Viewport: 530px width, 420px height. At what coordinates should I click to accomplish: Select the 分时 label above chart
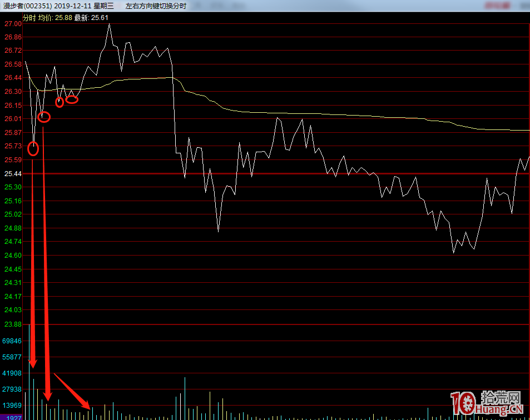[29, 18]
